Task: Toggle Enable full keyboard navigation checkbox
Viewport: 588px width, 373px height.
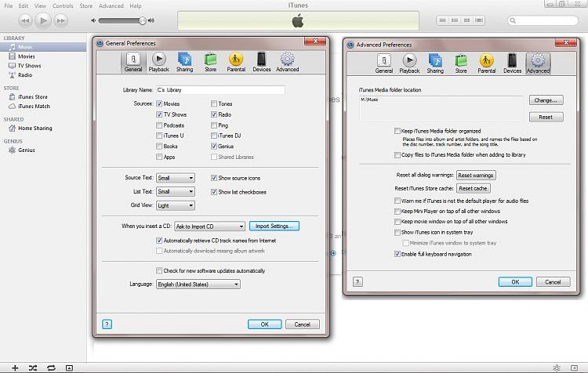Action: (x=397, y=254)
